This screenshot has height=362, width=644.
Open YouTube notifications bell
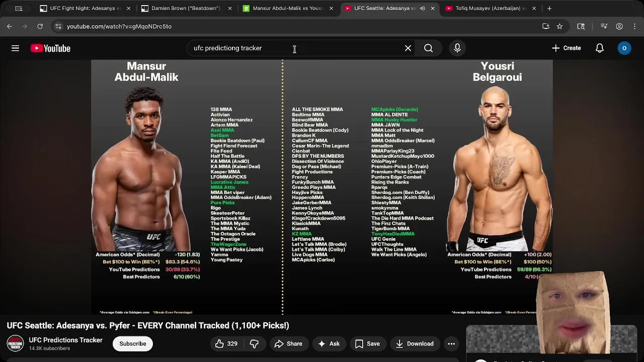(600, 48)
